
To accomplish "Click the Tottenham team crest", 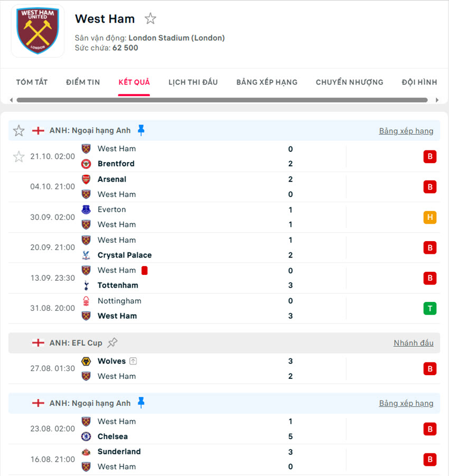I will pyautogui.click(x=86, y=285).
